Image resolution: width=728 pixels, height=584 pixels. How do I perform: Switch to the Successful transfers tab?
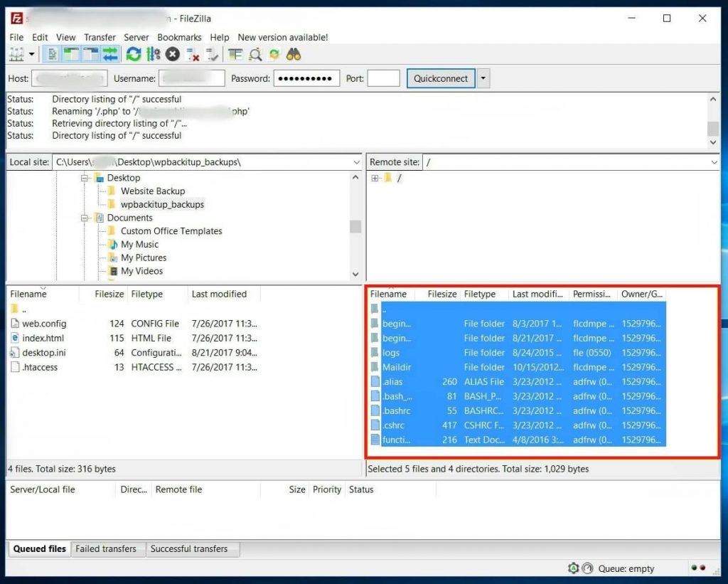189,548
